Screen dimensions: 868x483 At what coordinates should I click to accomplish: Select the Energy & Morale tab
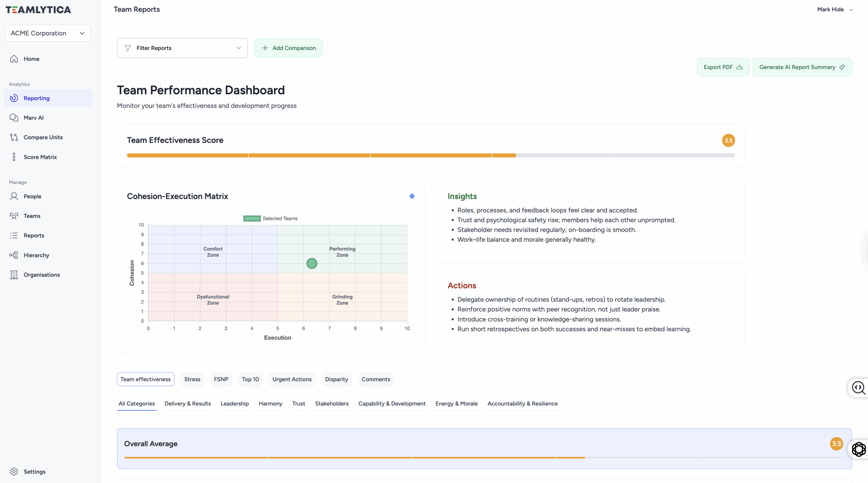[x=456, y=404]
